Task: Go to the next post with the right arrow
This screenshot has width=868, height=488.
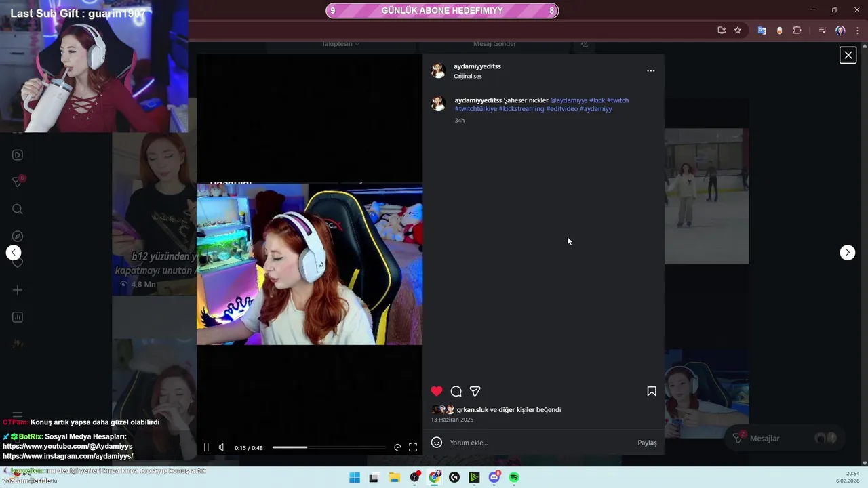Action: 848,253
